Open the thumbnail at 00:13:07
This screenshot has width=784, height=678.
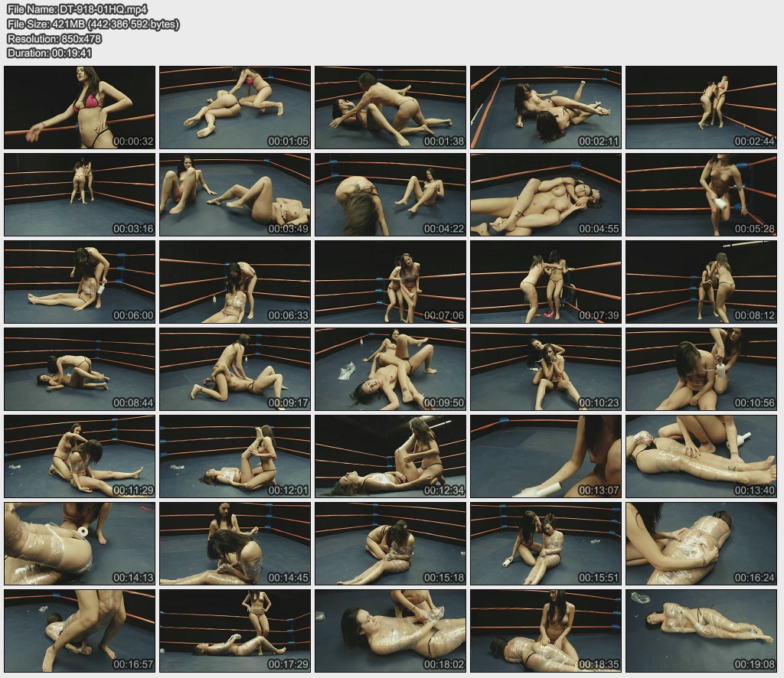[546, 456]
